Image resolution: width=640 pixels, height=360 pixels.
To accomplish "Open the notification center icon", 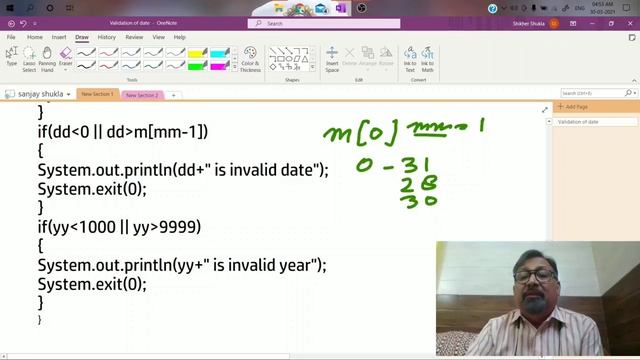I will [626, 8].
